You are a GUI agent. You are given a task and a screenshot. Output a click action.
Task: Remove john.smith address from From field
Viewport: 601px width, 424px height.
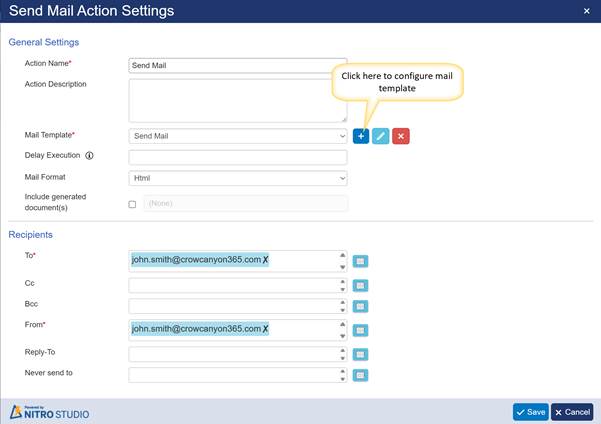[x=266, y=329]
